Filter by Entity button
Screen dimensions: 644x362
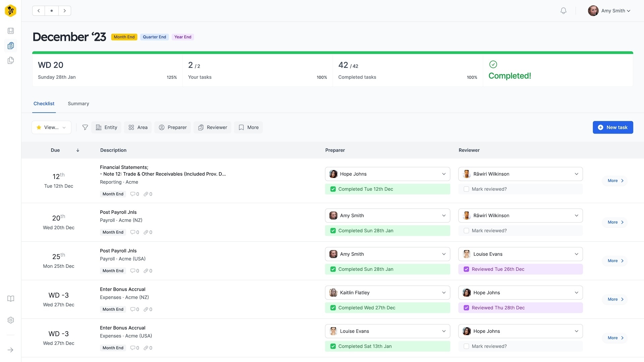106,127
